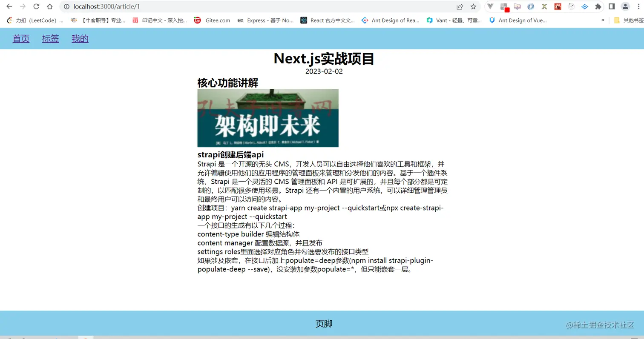
Task: Open the pink folder download extension
Action: click(517, 7)
